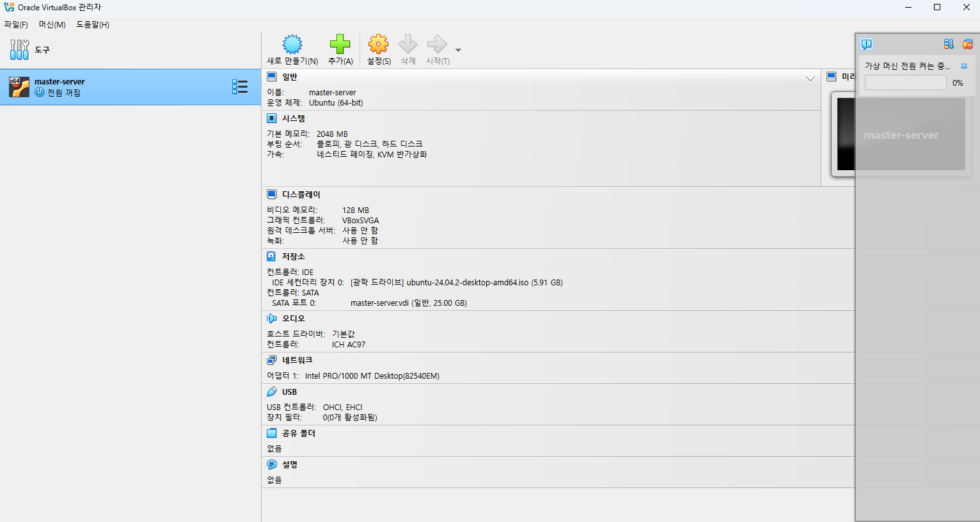Click the Start (시작) arrow icon
The height and width of the screenshot is (522, 980).
pos(437,44)
